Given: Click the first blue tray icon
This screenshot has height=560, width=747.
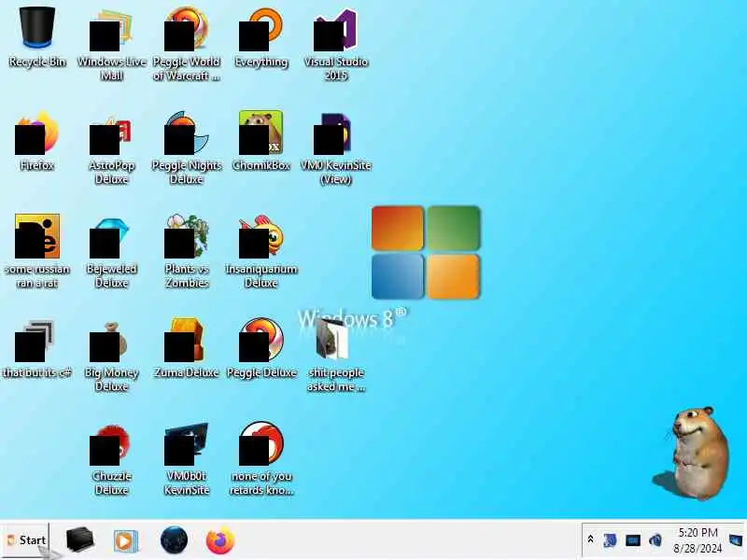Looking at the screenshot, I should coord(610,540).
